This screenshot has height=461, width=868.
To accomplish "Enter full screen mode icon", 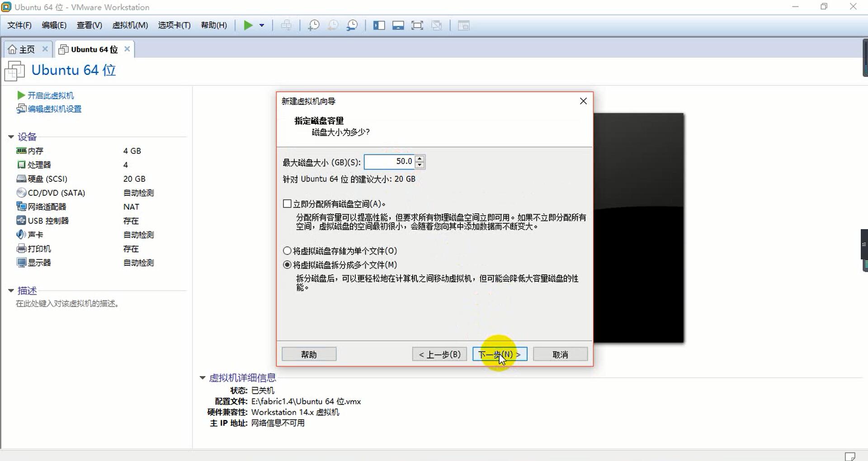I will pos(417,25).
